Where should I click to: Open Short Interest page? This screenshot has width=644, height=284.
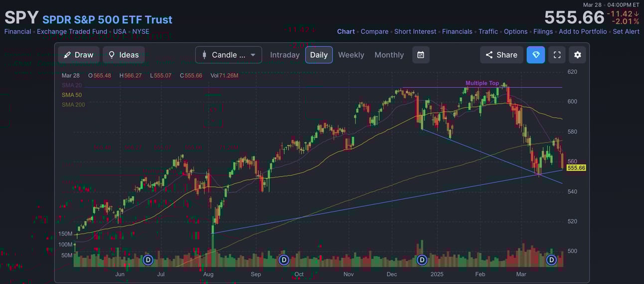coord(415,31)
